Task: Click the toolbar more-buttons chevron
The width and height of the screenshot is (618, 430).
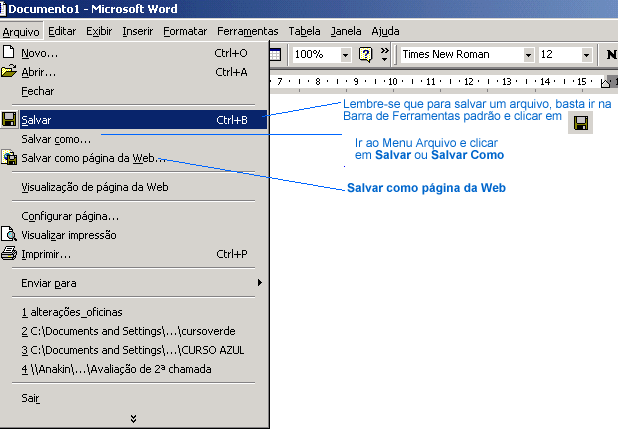Action: tap(384, 54)
